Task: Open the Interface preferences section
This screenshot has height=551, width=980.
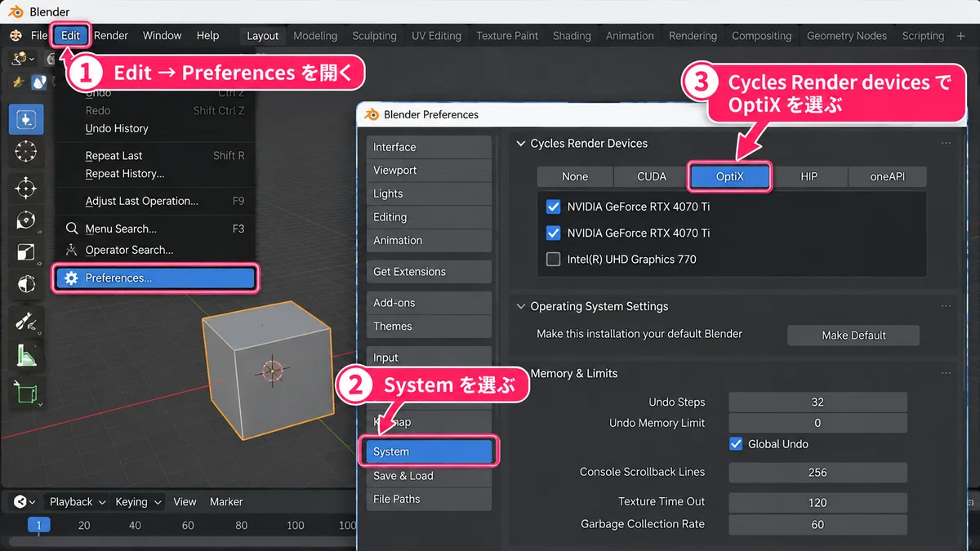Action: point(429,147)
